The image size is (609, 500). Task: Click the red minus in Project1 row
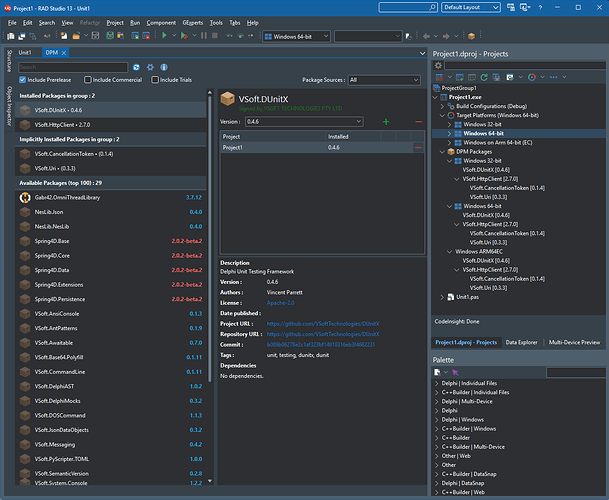[x=418, y=148]
